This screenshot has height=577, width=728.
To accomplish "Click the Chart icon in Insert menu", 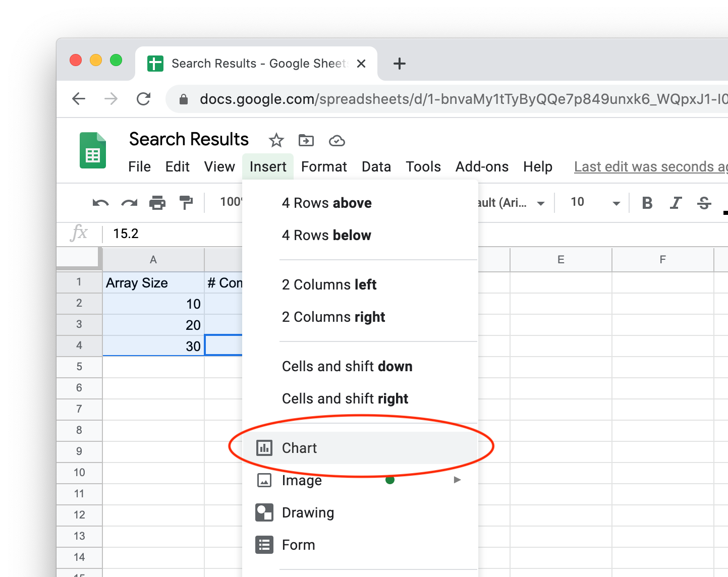I will click(x=264, y=448).
